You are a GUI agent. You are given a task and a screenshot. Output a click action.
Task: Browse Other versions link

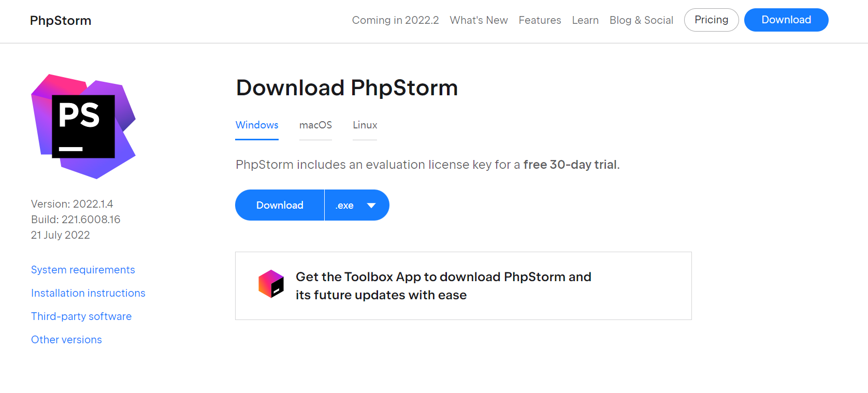66,340
